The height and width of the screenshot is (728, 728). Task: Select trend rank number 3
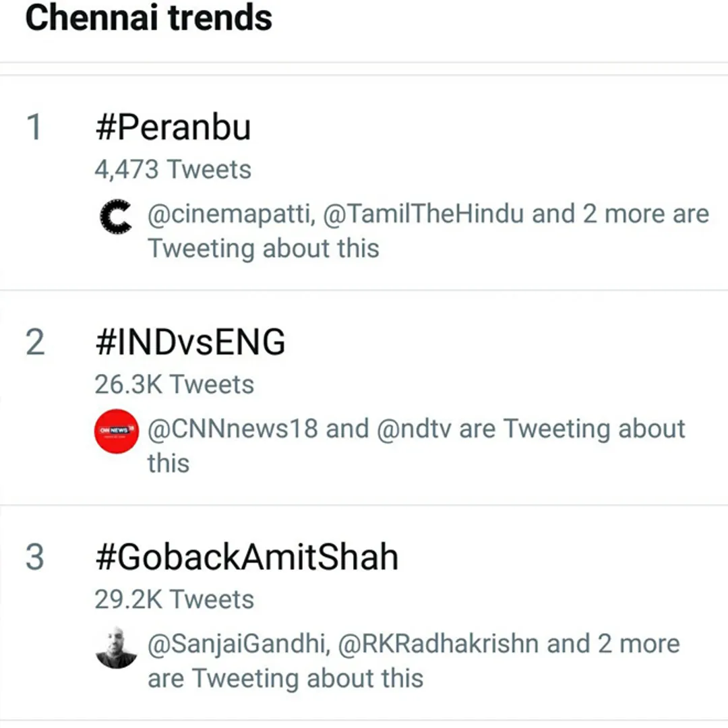35,557
